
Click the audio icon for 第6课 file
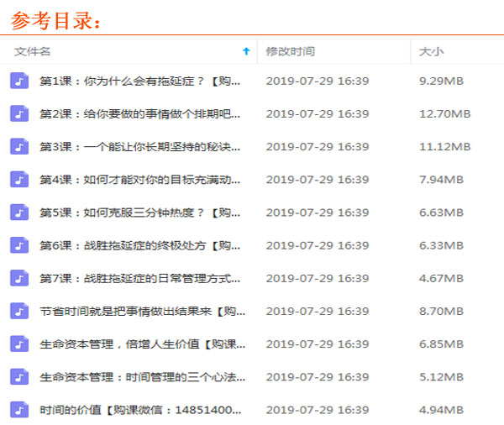18,245
